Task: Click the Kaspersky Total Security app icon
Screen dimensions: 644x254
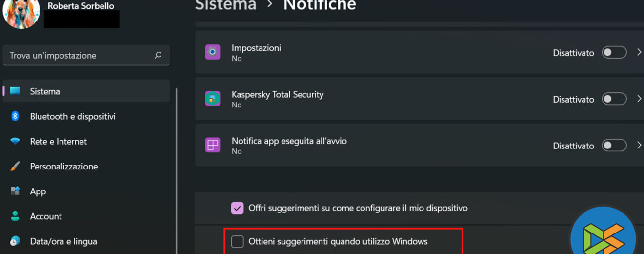Action: [x=213, y=99]
